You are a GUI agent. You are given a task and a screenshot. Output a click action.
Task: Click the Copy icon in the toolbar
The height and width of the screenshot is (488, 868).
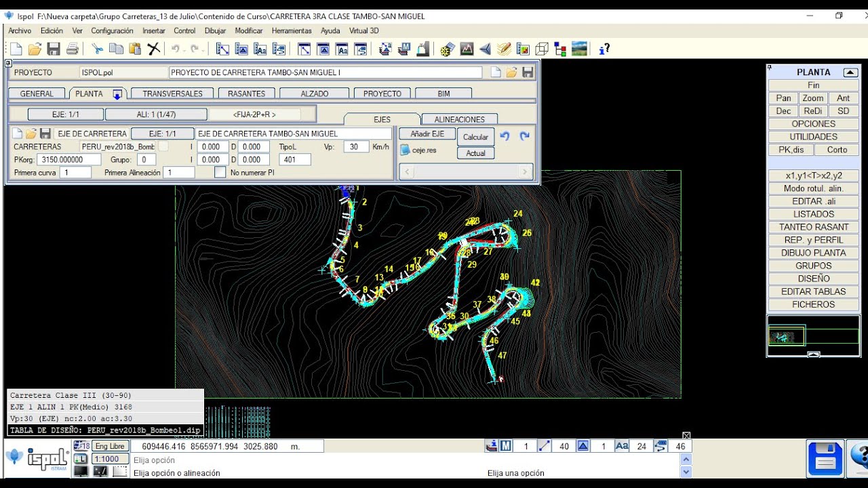tap(117, 49)
